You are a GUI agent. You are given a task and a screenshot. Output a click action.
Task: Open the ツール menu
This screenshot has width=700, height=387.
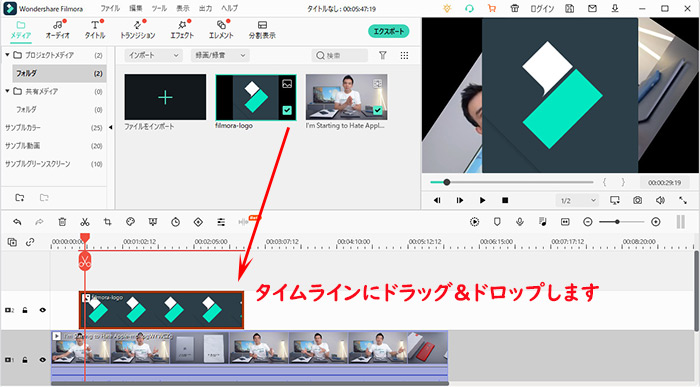(159, 8)
